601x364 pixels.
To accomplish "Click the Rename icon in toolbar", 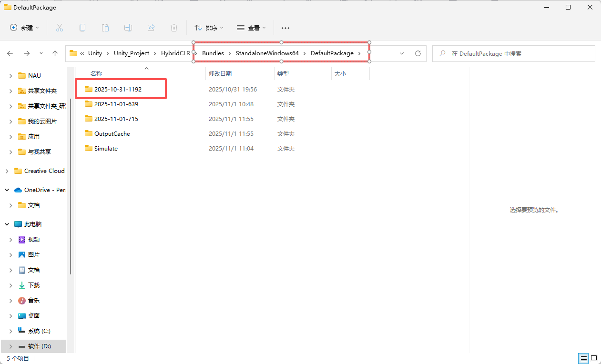I will click(x=128, y=28).
